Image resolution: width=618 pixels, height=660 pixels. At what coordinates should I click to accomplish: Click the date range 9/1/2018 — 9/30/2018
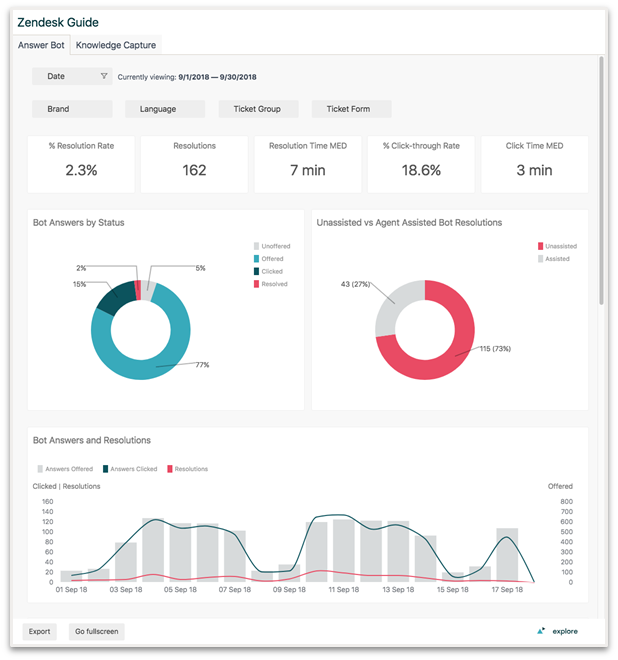(217, 77)
